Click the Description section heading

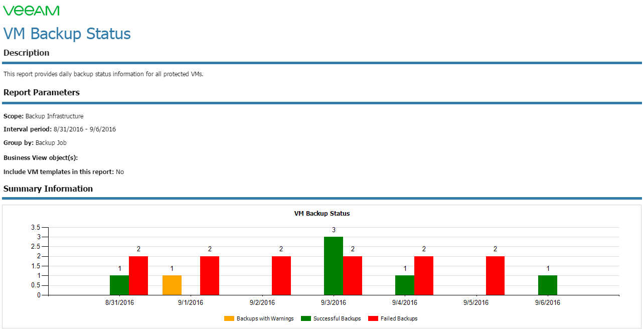(27, 53)
